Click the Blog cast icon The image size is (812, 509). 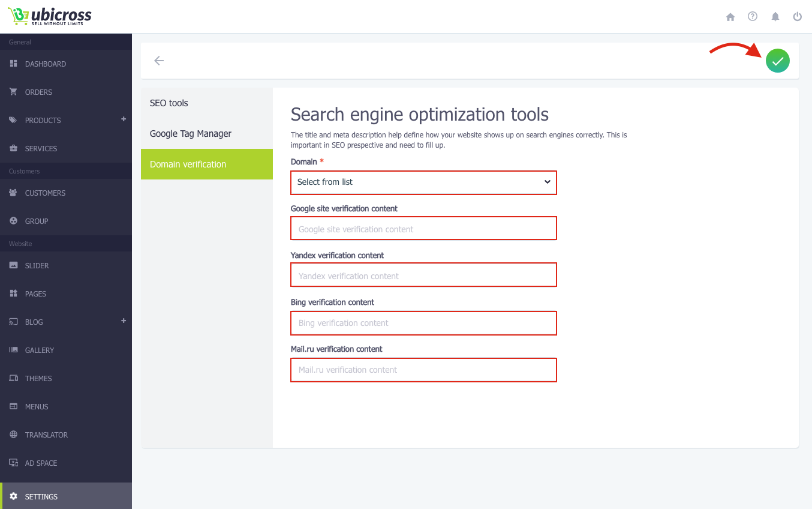pos(13,322)
